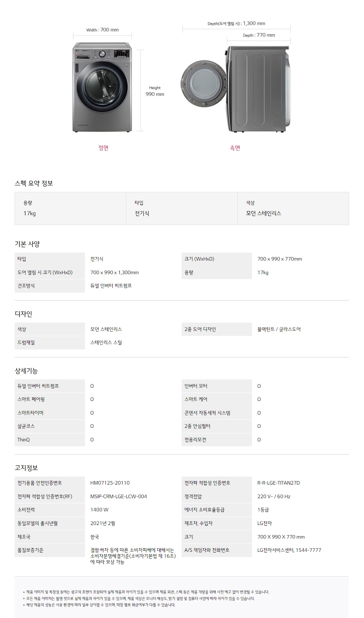Select the 정면 label
Image resolution: width=364 pixels, height=618 pixels.
tap(103, 148)
